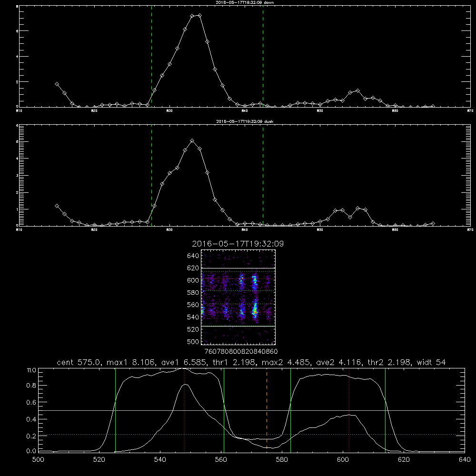Click the '560' label on the bottom plot x-axis
This screenshot has width=476, height=476.
pos(221,460)
